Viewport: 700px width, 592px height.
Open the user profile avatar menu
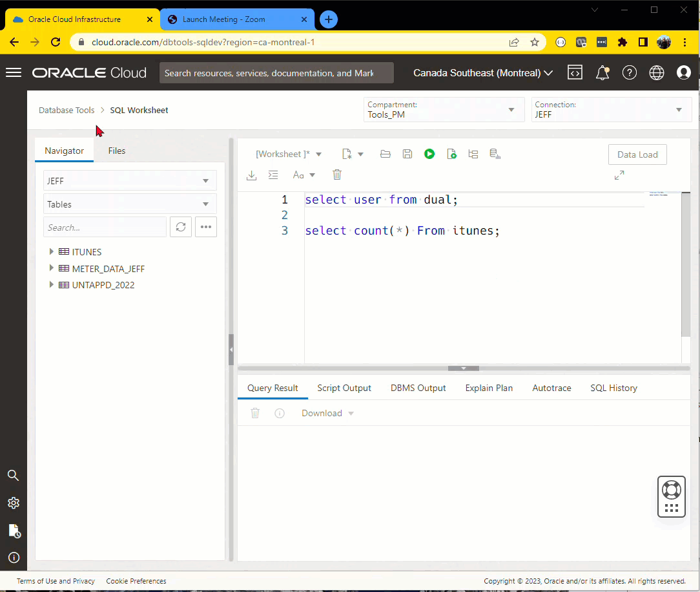click(683, 72)
